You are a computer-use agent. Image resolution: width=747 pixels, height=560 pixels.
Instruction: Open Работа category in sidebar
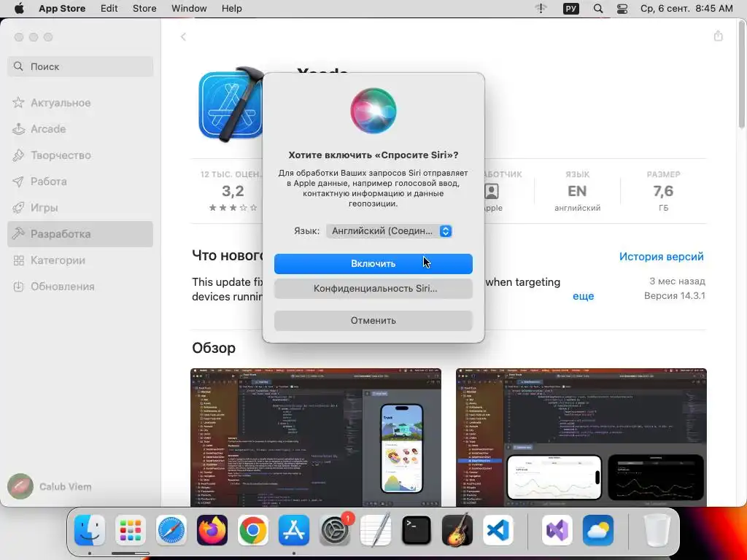(80, 182)
